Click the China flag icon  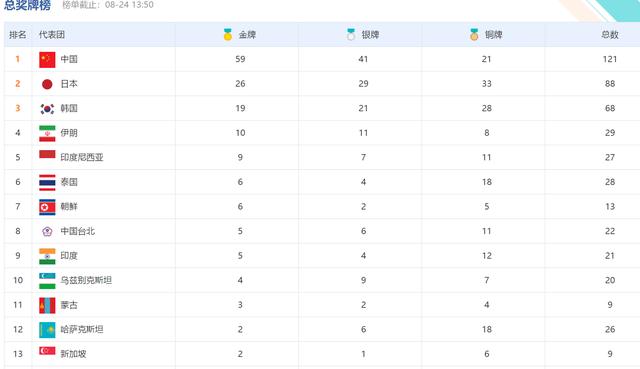[47, 60]
